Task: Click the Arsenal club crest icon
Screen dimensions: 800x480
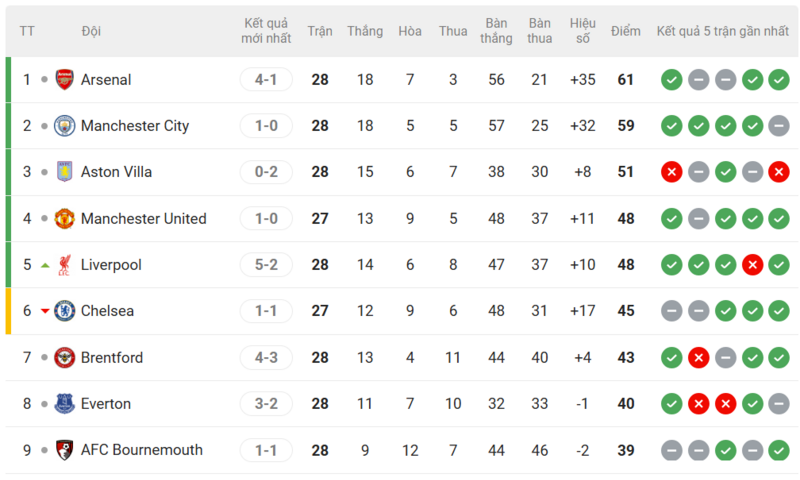Action: coord(65,80)
